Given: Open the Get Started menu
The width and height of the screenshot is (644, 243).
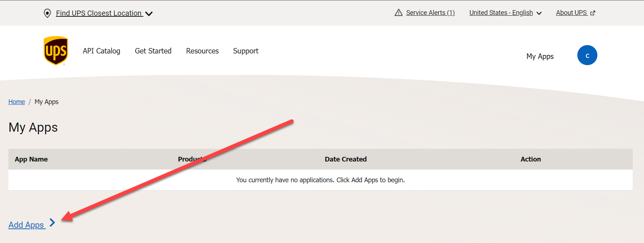Looking at the screenshot, I should pyautogui.click(x=153, y=51).
